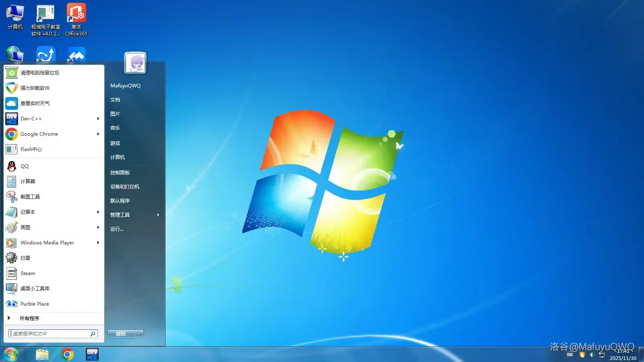Open File Explorer from the taskbar
Screen dimensions: 644x362
coord(42,354)
